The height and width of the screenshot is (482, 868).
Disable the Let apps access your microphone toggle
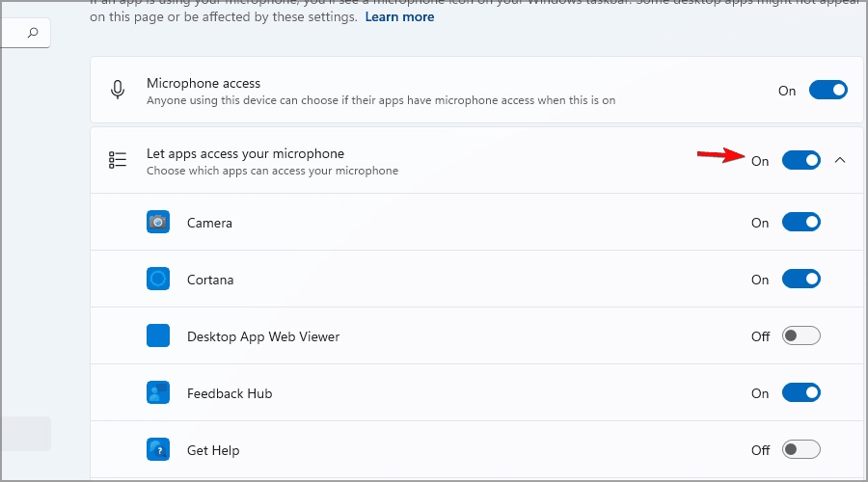pos(801,160)
